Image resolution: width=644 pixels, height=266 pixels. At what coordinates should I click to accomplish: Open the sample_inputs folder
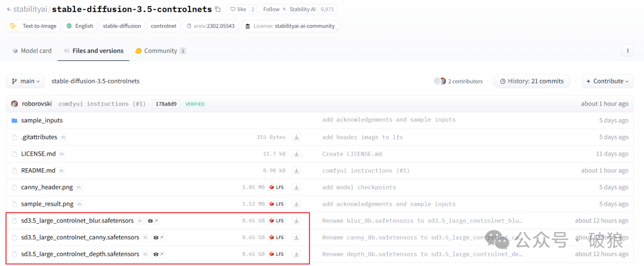42,120
